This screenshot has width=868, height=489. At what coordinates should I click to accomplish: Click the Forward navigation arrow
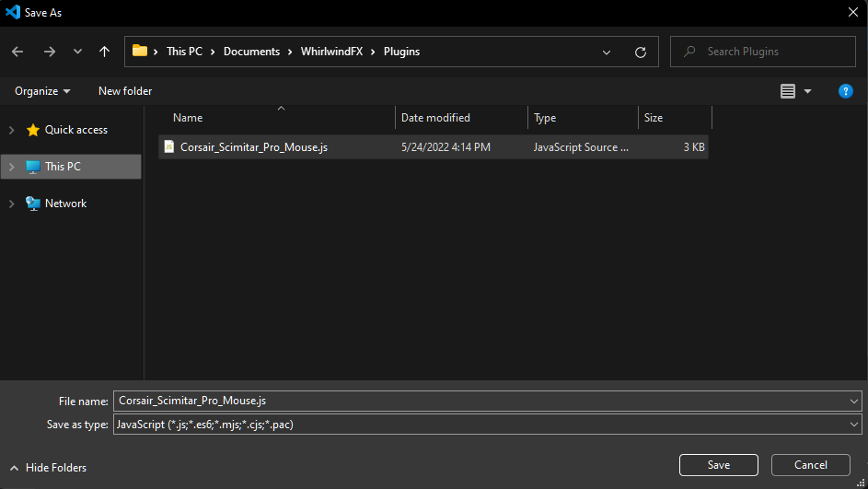[49, 52]
